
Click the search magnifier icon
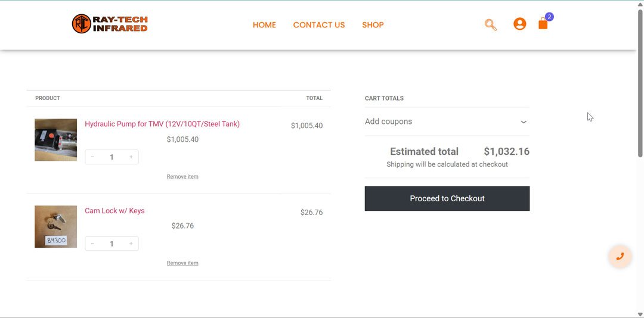click(490, 24)
